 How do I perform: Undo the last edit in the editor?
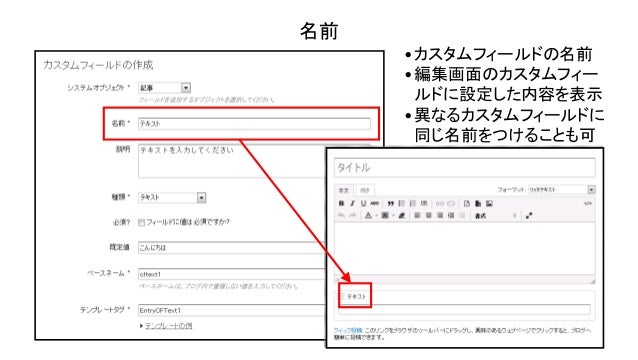click(x=341, y=216)
